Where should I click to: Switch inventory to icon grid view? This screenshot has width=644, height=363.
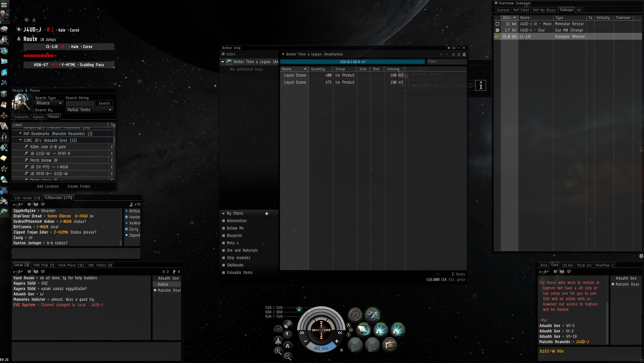click(x=453, y=54)
